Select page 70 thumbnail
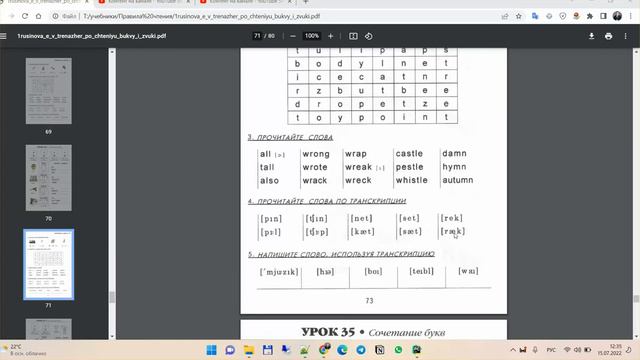Viewport: 640px width, 360px height. tap(49, 178)
